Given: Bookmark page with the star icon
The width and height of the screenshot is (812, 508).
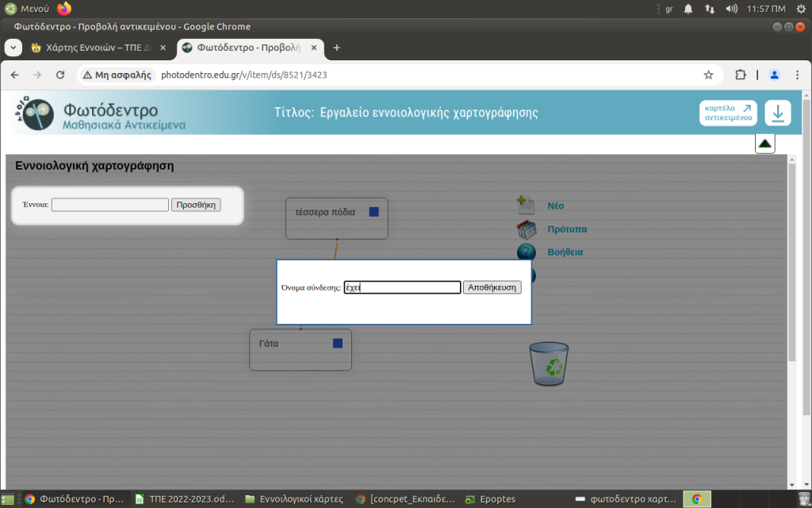Looking at the screenshot, I should coord(708,75).
